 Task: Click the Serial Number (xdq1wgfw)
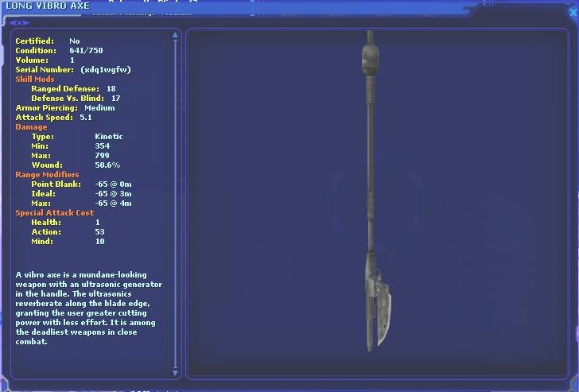click(x=73, y=70)
